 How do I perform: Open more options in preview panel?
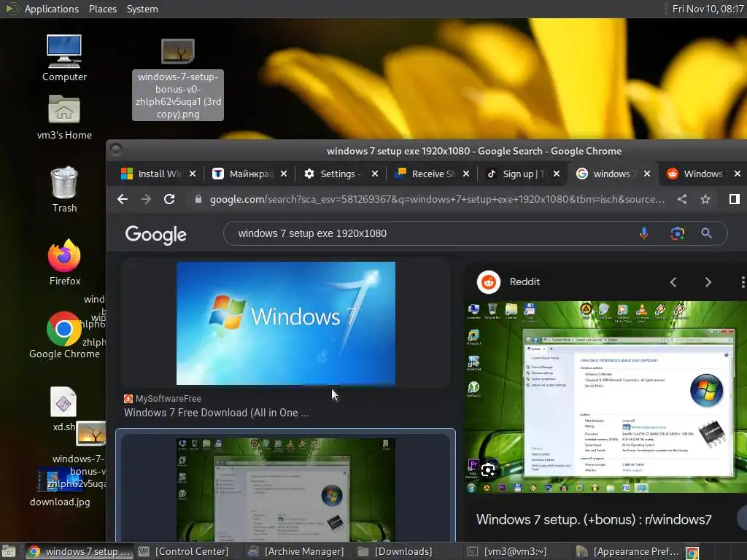(743, 282)
